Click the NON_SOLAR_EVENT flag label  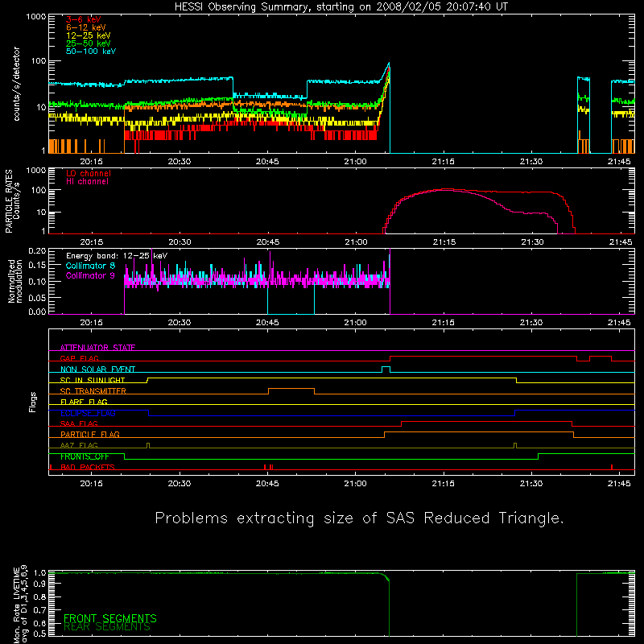click(x=97, y=369)
